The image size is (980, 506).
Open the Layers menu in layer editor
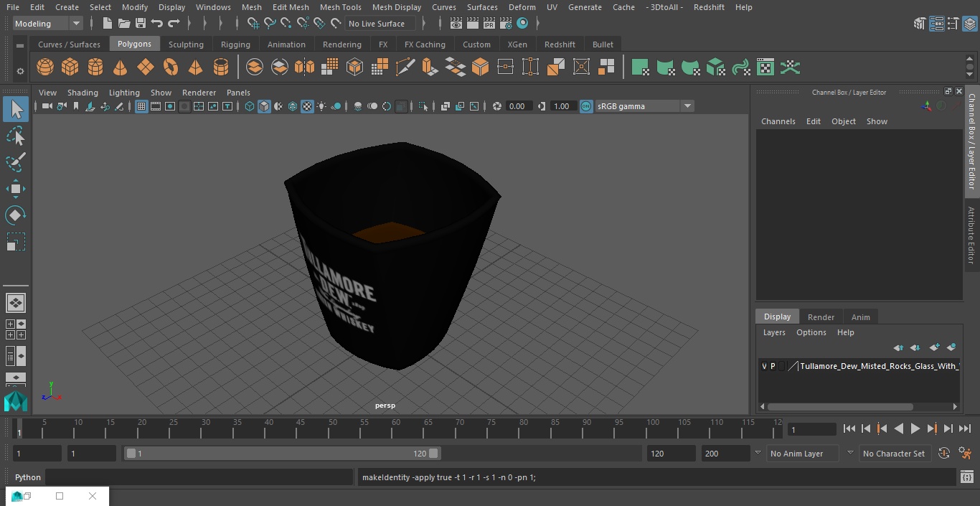point(774,332)
